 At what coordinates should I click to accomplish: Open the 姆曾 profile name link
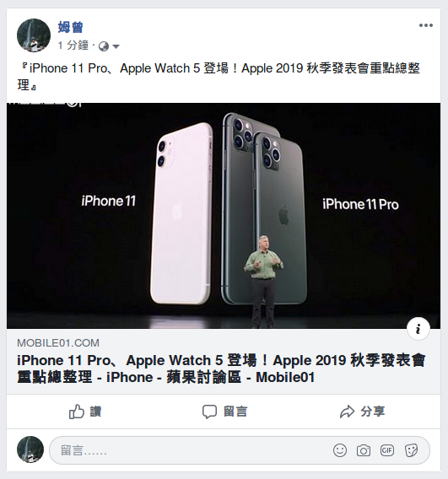[x=70, y=27]
